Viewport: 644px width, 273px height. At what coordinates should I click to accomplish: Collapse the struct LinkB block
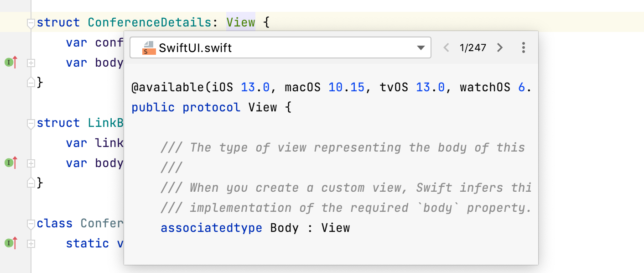[31, 123]
